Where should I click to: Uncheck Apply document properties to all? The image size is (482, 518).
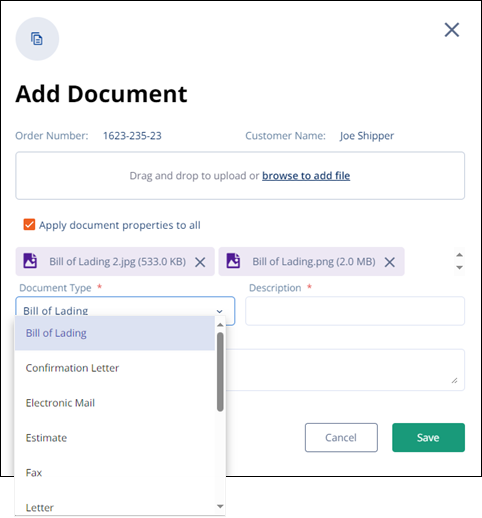coord(29,225)
